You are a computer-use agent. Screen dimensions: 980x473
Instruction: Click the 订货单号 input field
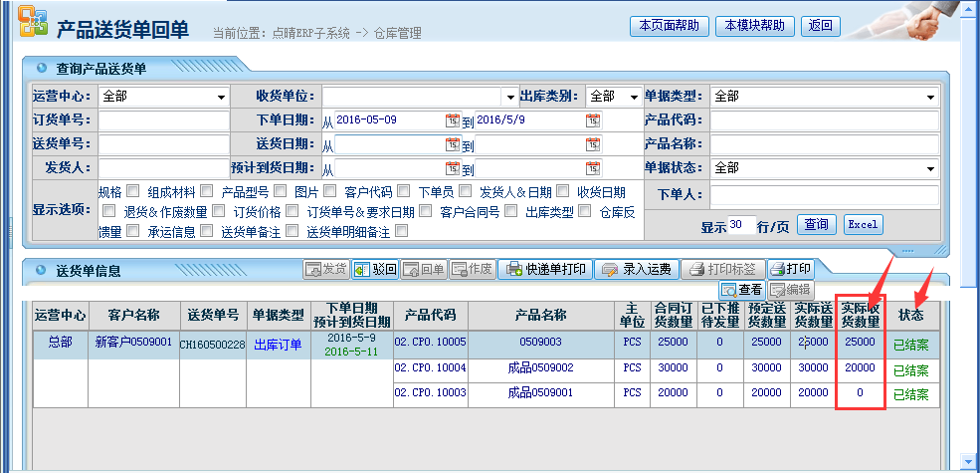click(163, 120)
